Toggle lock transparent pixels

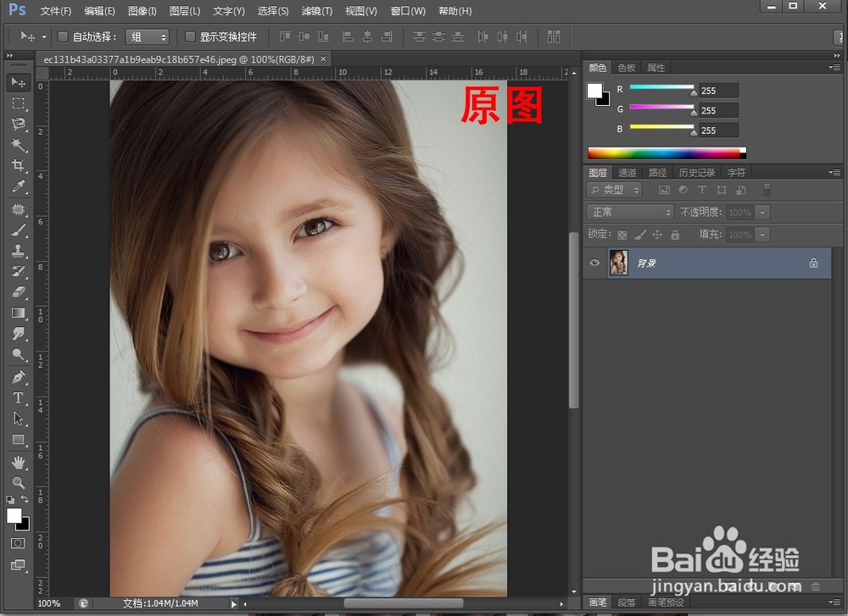tap(622, 235)
